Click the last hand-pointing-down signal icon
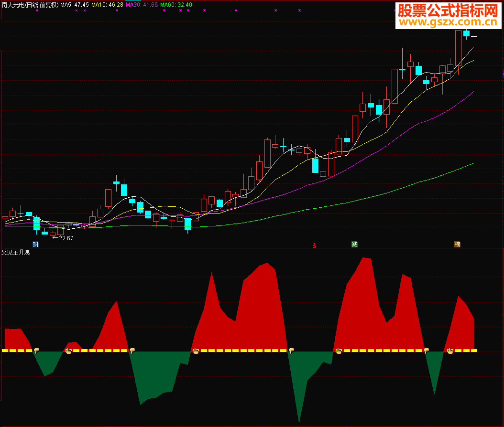504x427 pixels. [x=427, y=351]
